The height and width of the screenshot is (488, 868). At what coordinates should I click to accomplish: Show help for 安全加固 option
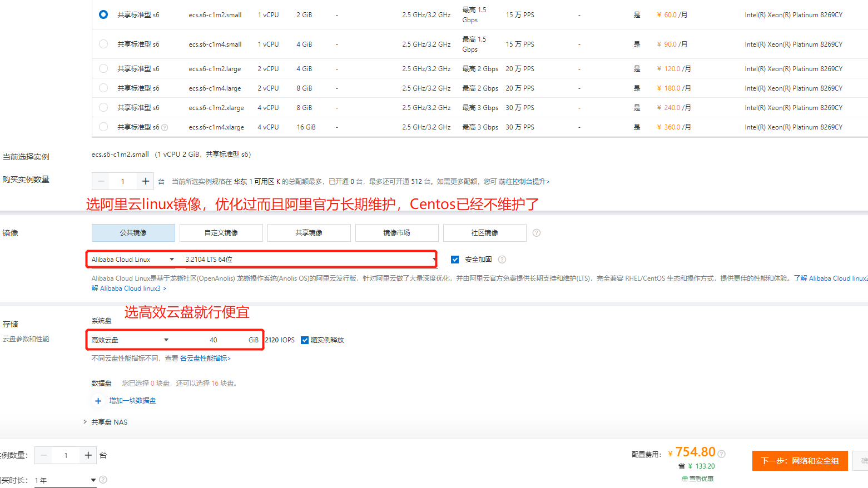pos(502,260)
